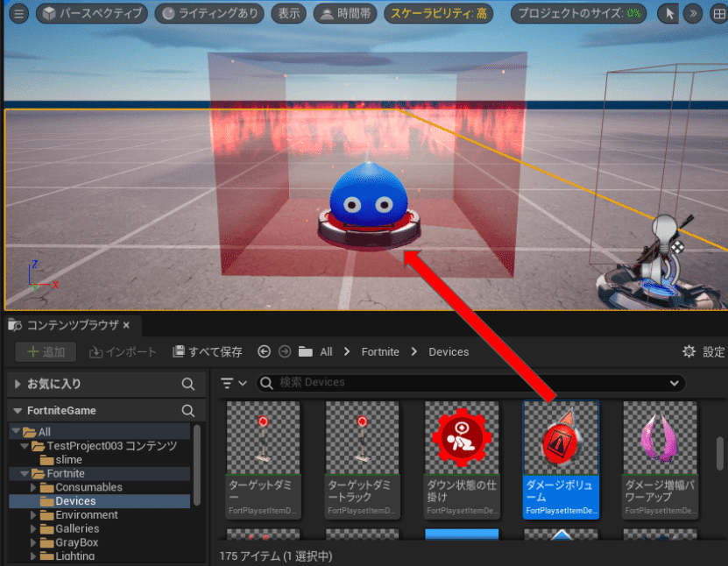Expand the Consumables folder

(x=33, y=487)
